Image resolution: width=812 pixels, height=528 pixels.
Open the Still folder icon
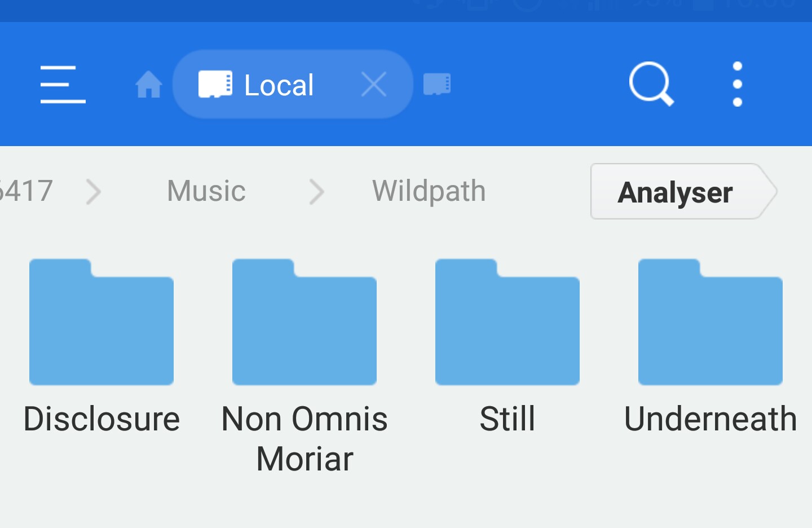(507, 322)
